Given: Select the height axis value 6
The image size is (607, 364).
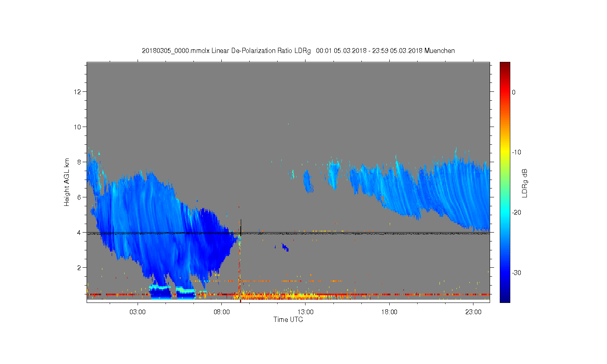Looking at the screenshot, I should click(79, 197).
